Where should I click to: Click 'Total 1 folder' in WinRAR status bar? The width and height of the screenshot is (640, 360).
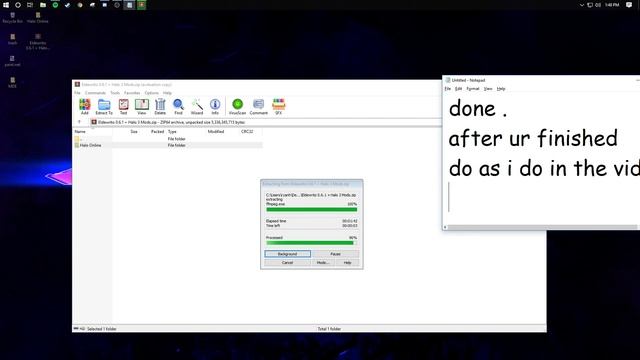point(329,329)
